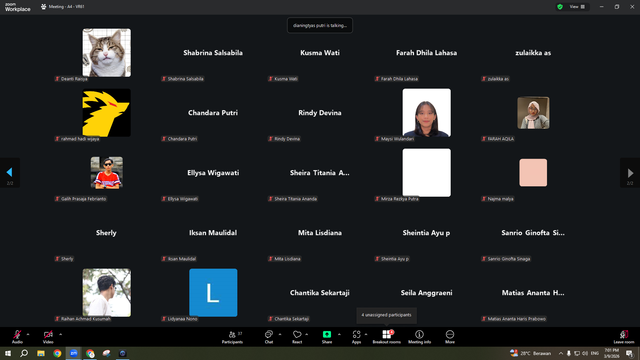The width and height of the screenshot is (640, 360).
Task: Open the Apps menu
Action: point(356,337)
